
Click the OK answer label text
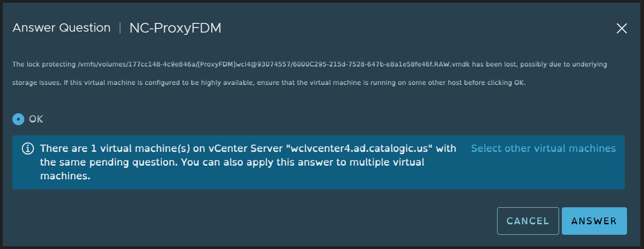click(36, 119)
